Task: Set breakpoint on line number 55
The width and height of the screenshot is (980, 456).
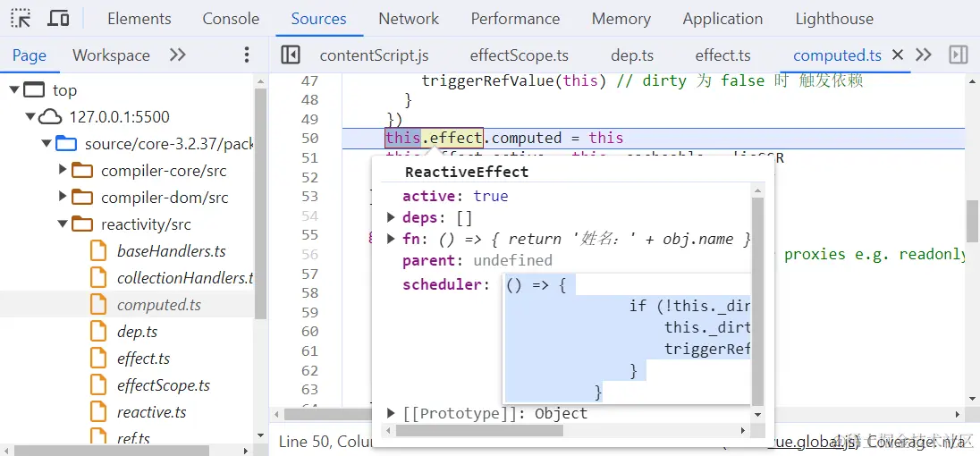Action: point(309,235)
